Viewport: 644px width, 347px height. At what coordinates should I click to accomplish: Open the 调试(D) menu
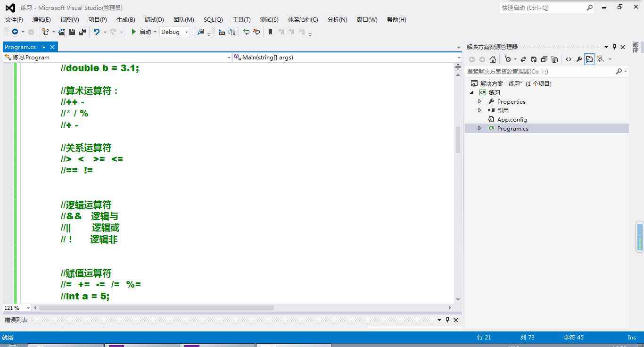(x=154, y=19)
